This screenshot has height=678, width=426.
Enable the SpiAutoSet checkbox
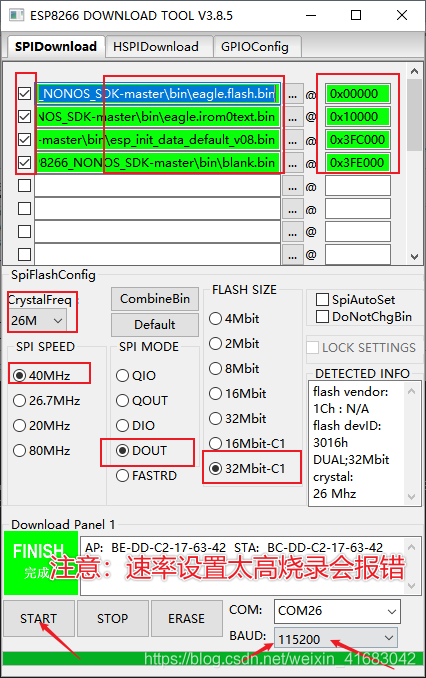tap(322, 299)
